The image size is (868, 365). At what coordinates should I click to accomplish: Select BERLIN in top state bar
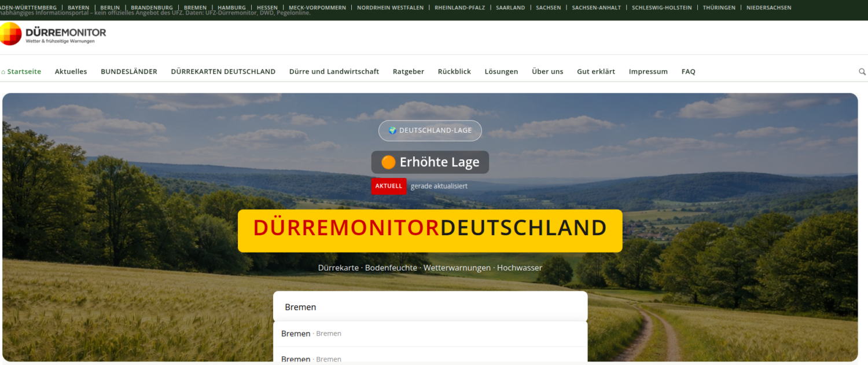click(x=110, y=8)
